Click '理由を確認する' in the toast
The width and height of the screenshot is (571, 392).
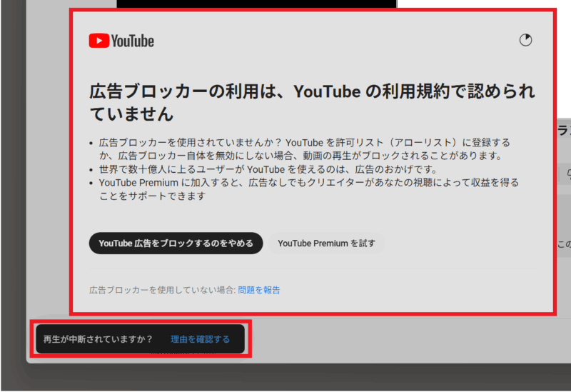(201, 339)
